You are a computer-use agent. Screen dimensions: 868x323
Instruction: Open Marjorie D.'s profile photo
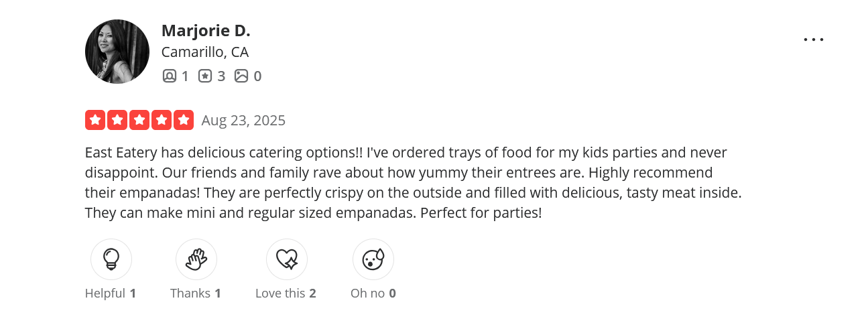(117, 52)
